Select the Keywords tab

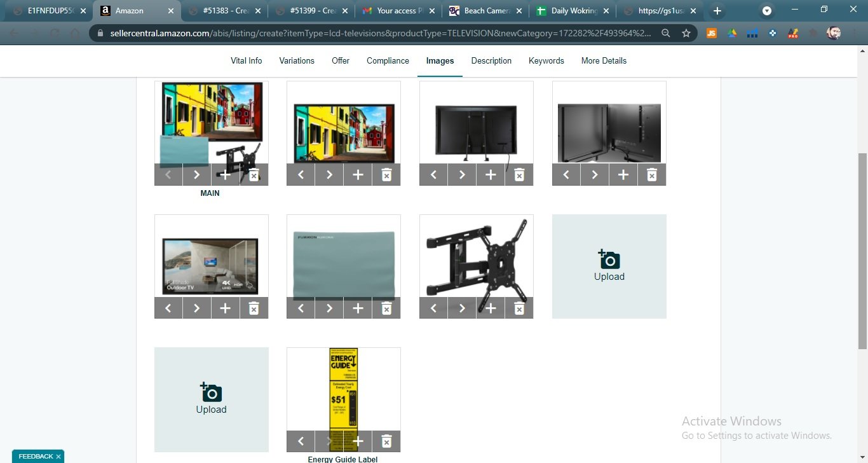[x=546, y=61]
